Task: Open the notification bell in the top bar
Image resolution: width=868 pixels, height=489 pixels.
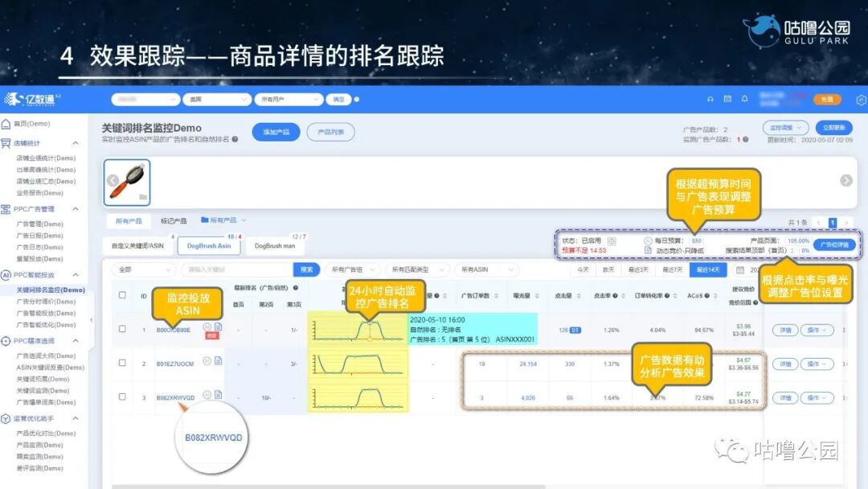Action: [x=744, y=99]
